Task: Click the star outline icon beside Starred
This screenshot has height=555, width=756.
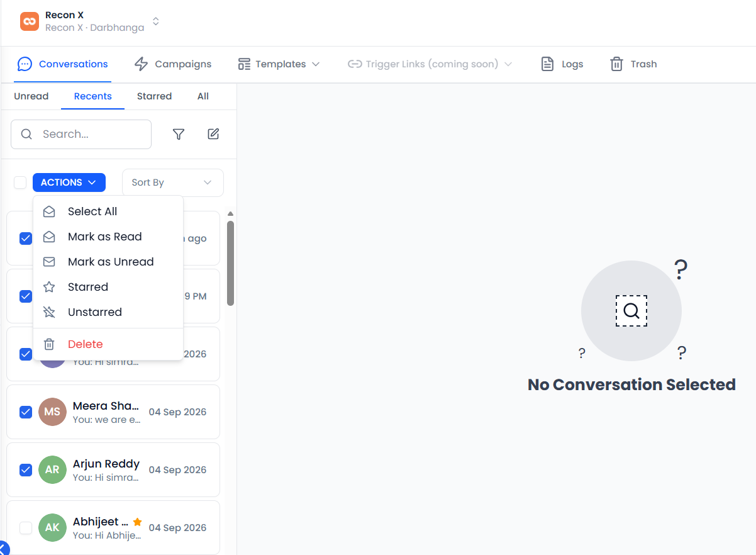Action: click(x=49, y=287)
